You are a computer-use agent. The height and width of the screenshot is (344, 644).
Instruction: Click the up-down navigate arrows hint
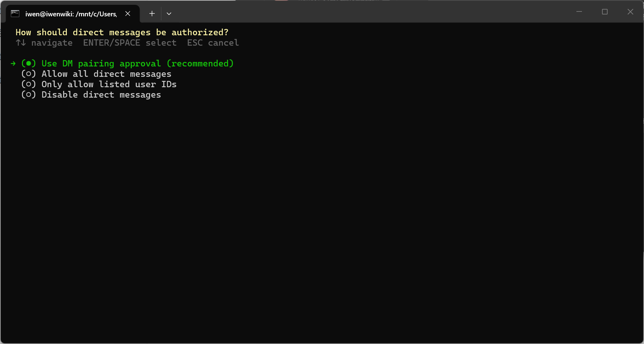coord(21,43)
